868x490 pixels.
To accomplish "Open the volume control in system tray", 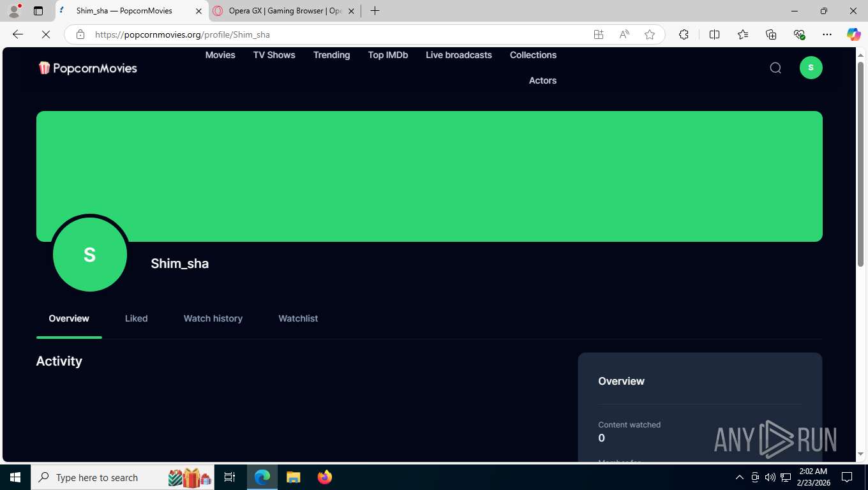I will [x=770, y=477].
